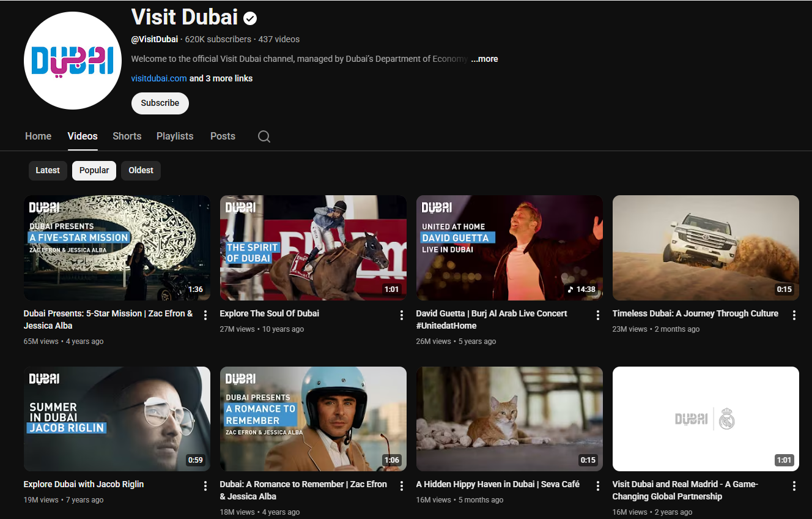Click the 0:59 duration badge
This screenshot has height=519, width=812.
(x=195, y=460)
